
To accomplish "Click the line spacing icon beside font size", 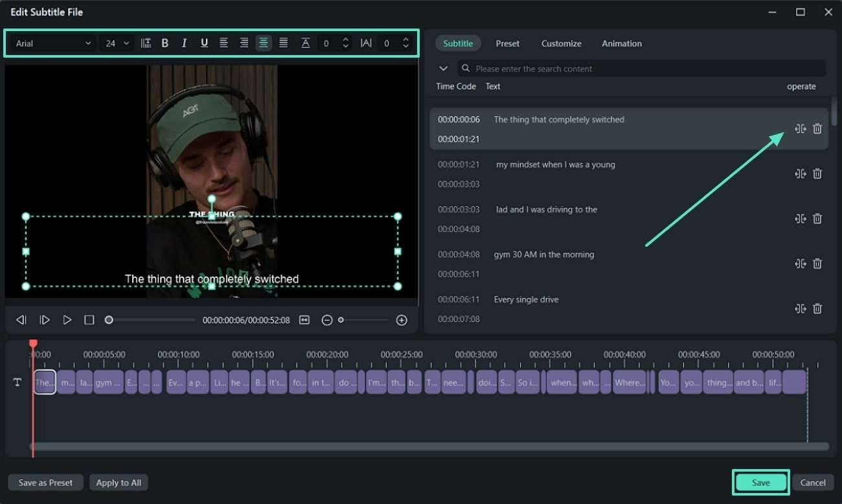I will click(x=146, y=43).
